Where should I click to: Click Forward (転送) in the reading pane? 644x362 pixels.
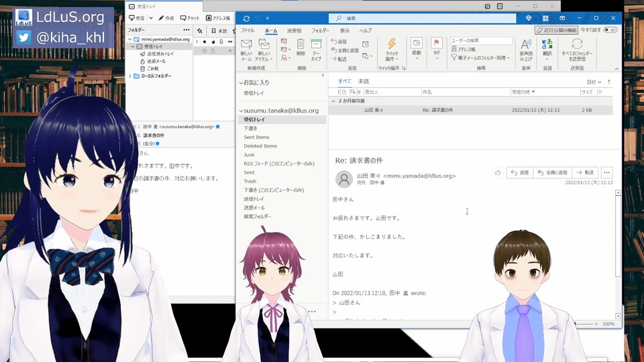tap(585, 173)
